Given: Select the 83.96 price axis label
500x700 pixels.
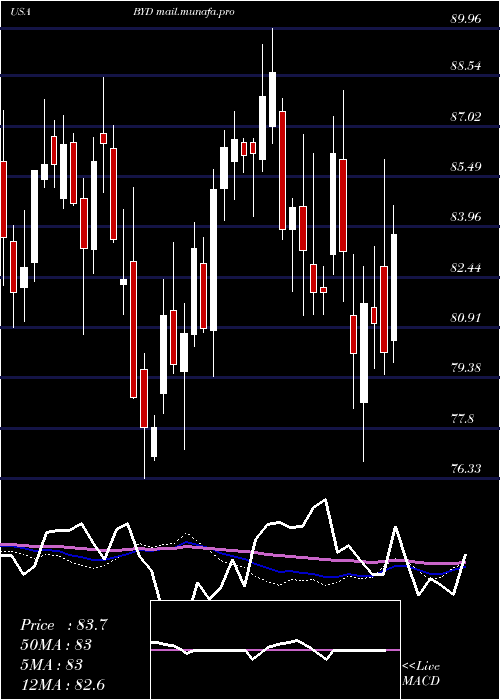Looking at the screenshot, I should pyautogui.click(x=466, y=217).
